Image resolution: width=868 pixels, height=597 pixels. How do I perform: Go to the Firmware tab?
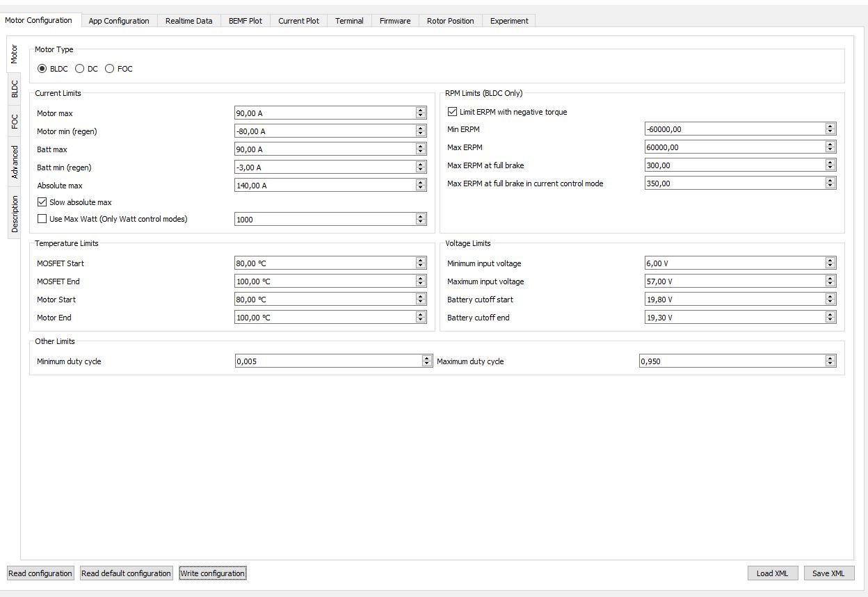click(395, 21)
